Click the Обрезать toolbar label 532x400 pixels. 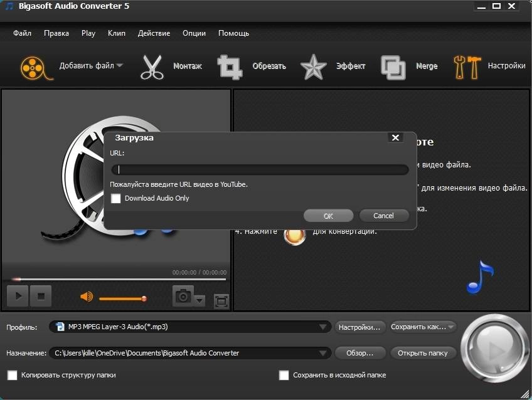coord(269,66)
